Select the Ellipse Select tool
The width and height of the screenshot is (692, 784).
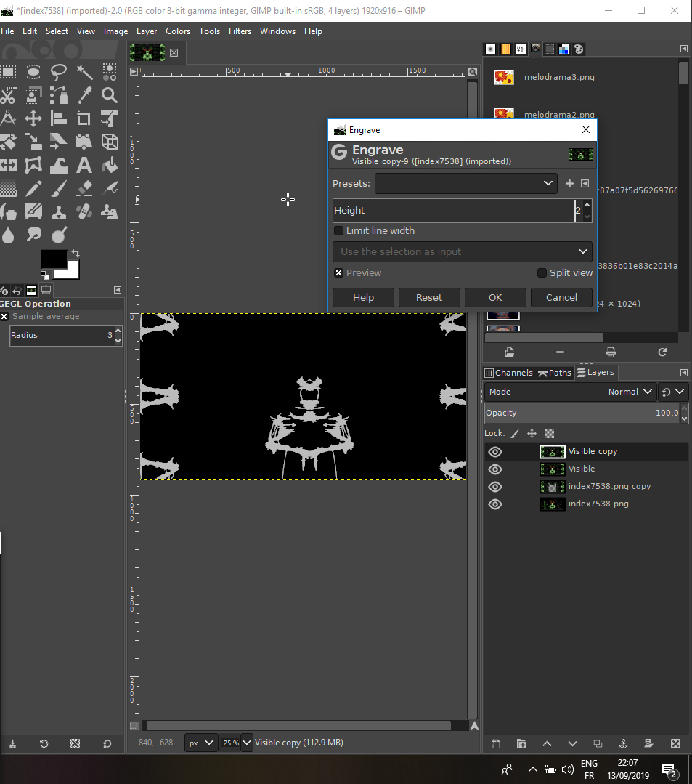pos(33,72)
